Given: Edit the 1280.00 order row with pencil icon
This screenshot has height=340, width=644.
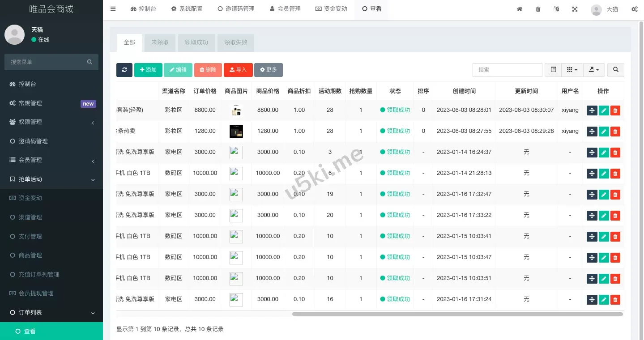Looking at the screenshot, I should (604, 131).
